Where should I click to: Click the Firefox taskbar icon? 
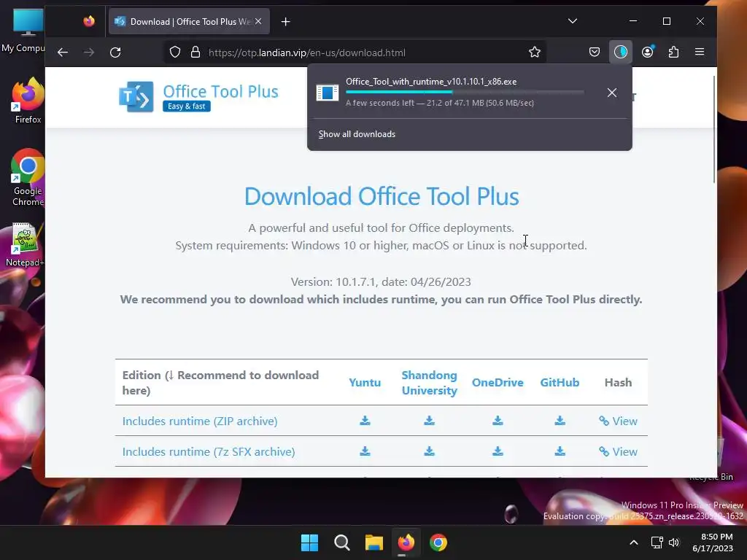tap(406, 542)
